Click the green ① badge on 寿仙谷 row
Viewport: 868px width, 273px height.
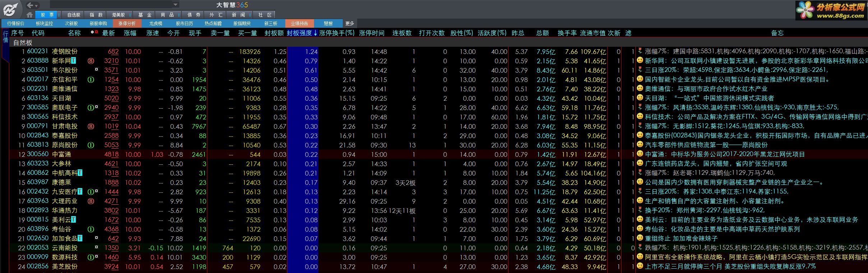(91, 229)
